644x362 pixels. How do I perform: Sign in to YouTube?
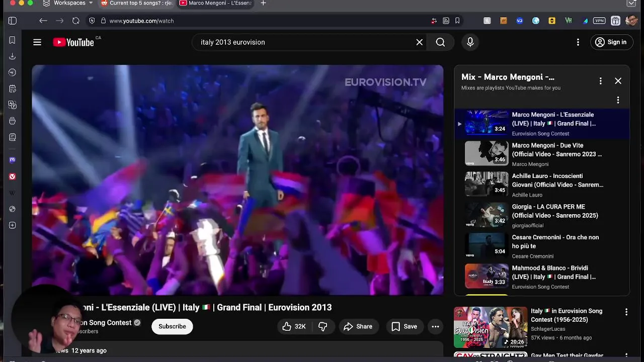(x=611, y=42)
